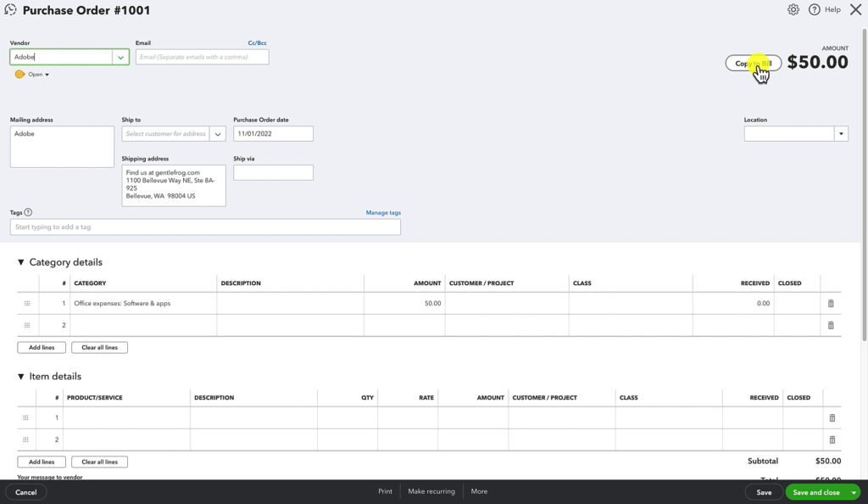Open the settings gear icon
Viewport: 868px width, 504px height.
coord(793,9)
